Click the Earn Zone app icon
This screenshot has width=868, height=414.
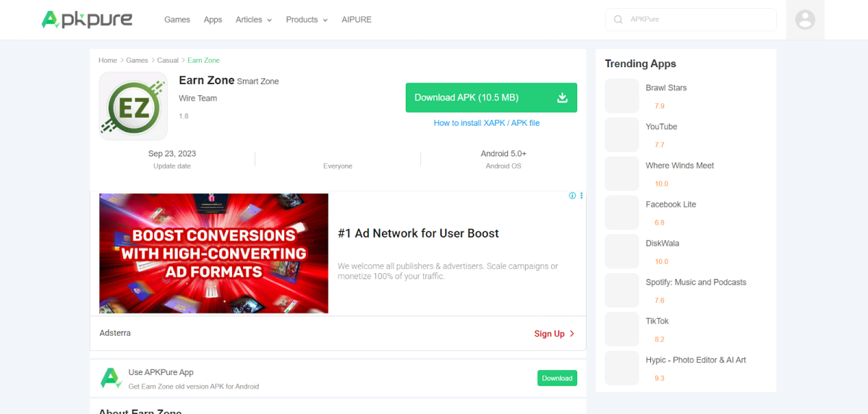pos(133,106)
